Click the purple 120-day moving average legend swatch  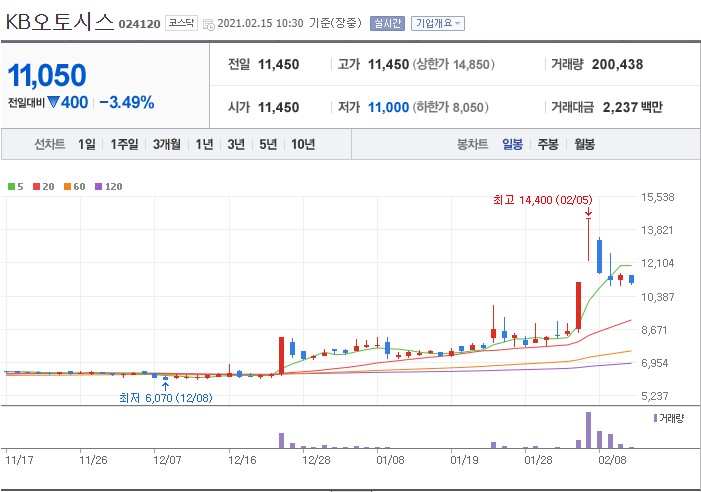coord(99,186)
